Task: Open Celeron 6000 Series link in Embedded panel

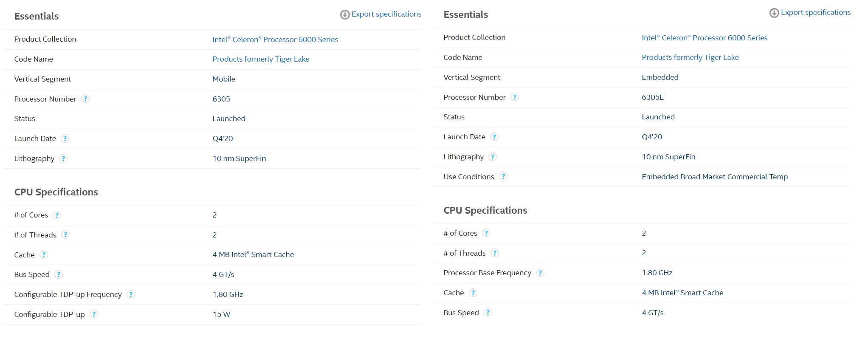Action: coord(705,38)
